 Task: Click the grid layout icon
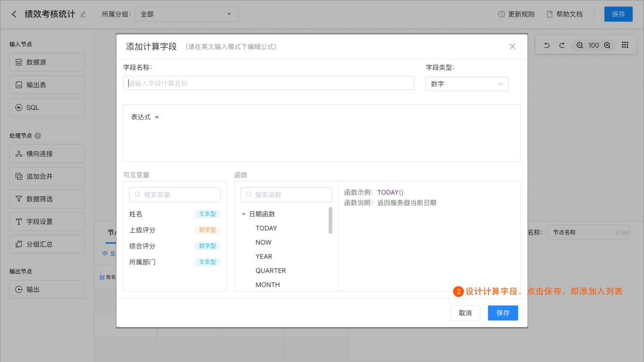tap(625, 45)
